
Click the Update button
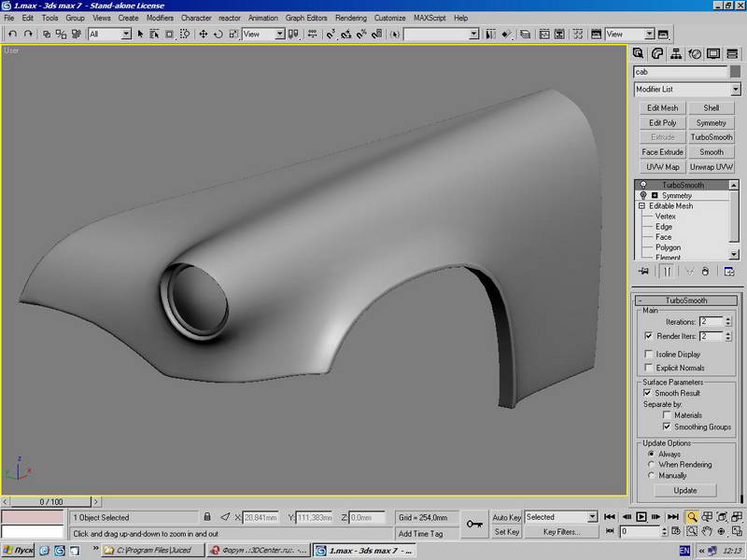pyautogui.click(x=685, y=491)
